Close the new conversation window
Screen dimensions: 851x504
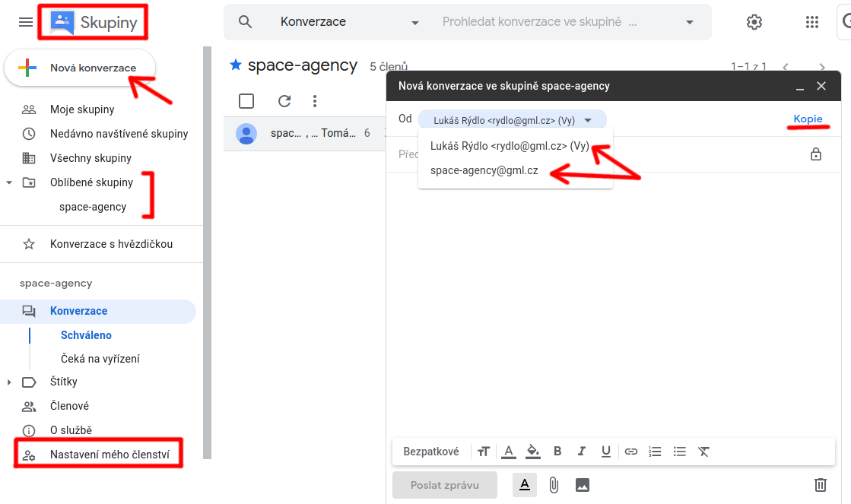click(x=821, y=86)
